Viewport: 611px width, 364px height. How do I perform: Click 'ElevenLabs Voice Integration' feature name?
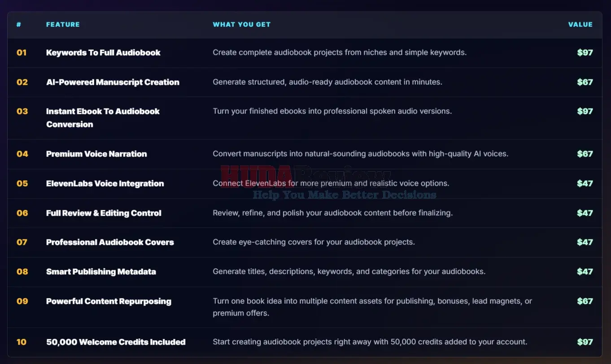pyautogui.click(x=105, y=183)
